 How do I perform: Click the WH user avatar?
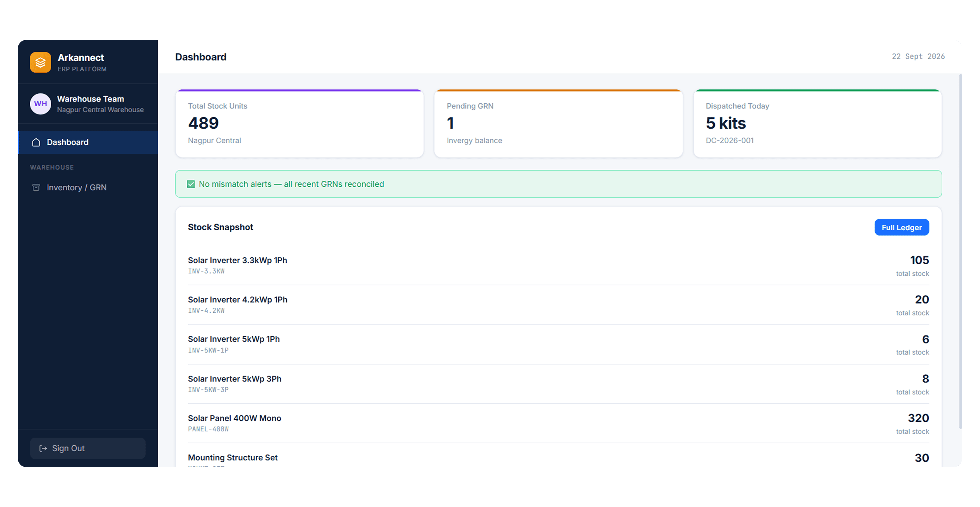(40, 104)
